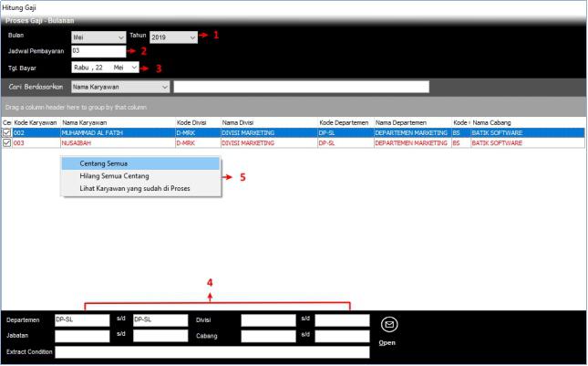Open the Tgl. Bayar date picker

[135, 68]
